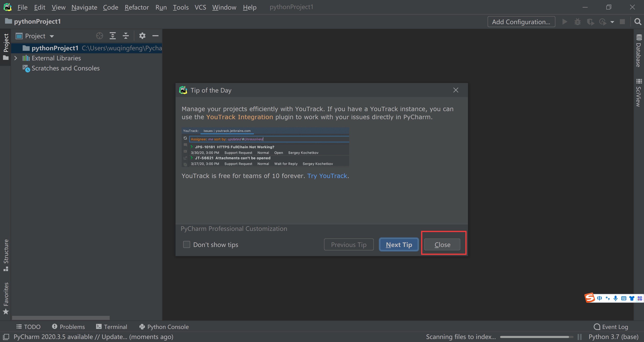The image size is (644, 342).
Task: Click the Sogou soft keyboard icon
Action: tap(624, 298)
